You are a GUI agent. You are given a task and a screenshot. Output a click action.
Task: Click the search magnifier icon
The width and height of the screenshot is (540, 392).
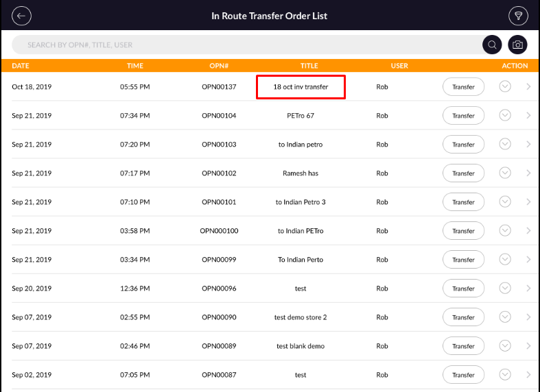coord(492,45)
